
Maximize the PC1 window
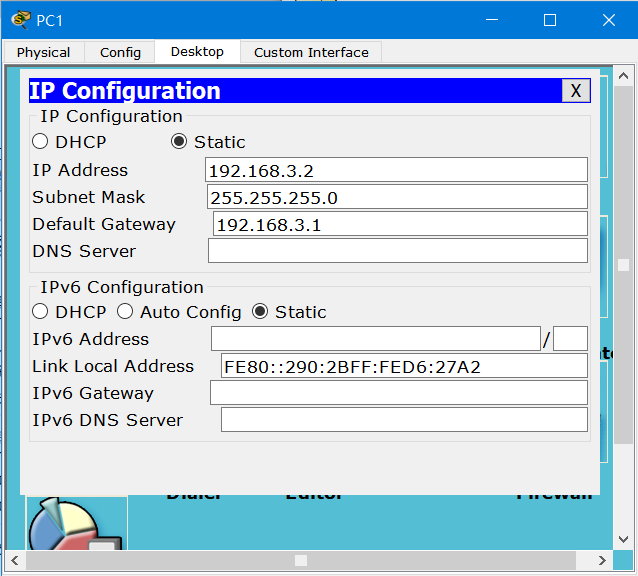tap(550, 20)
